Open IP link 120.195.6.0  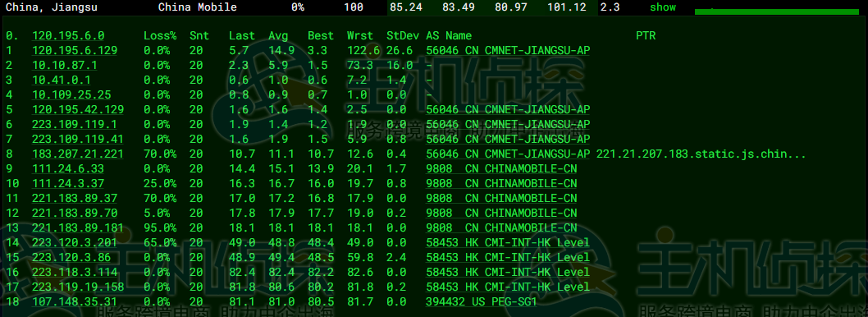tap(68, 35)
